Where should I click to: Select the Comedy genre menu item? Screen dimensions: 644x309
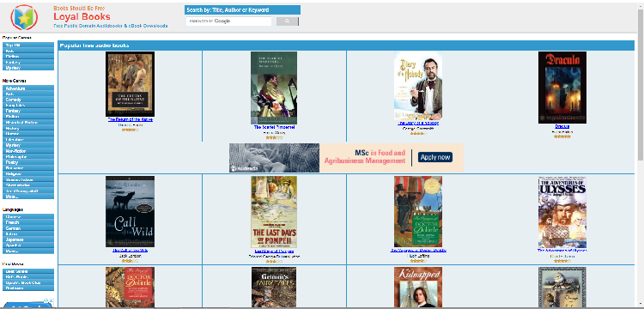28,100
